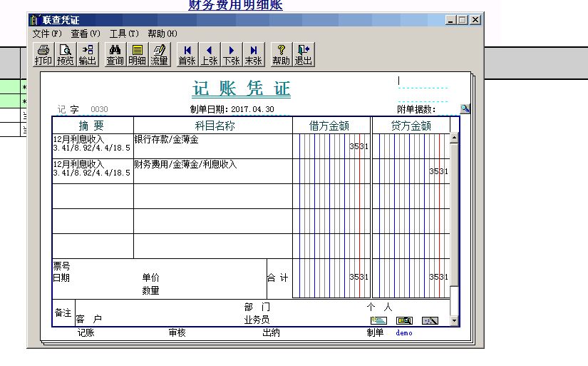Click the voucher number 0030

pyautogui.click(x=99, y=109)
